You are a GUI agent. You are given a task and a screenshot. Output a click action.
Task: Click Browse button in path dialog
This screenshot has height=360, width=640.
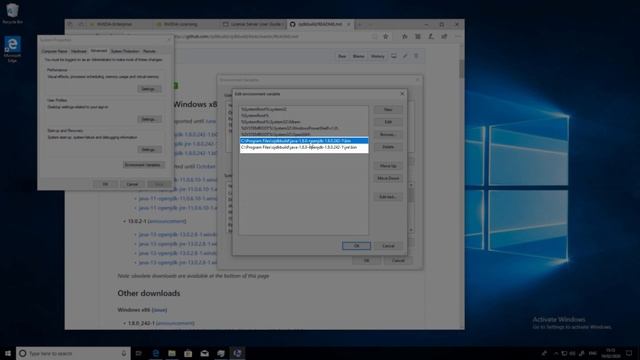click(x=388, y=134)
